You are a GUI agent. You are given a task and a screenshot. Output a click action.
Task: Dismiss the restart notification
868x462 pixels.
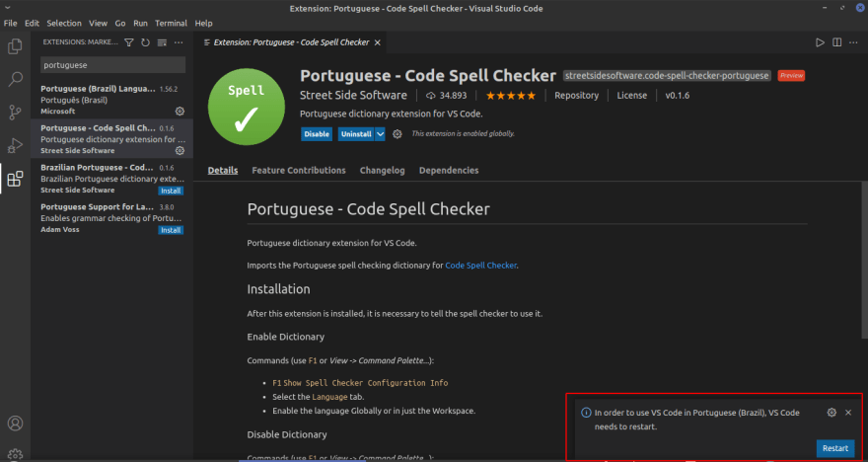[x=848, y=412]
